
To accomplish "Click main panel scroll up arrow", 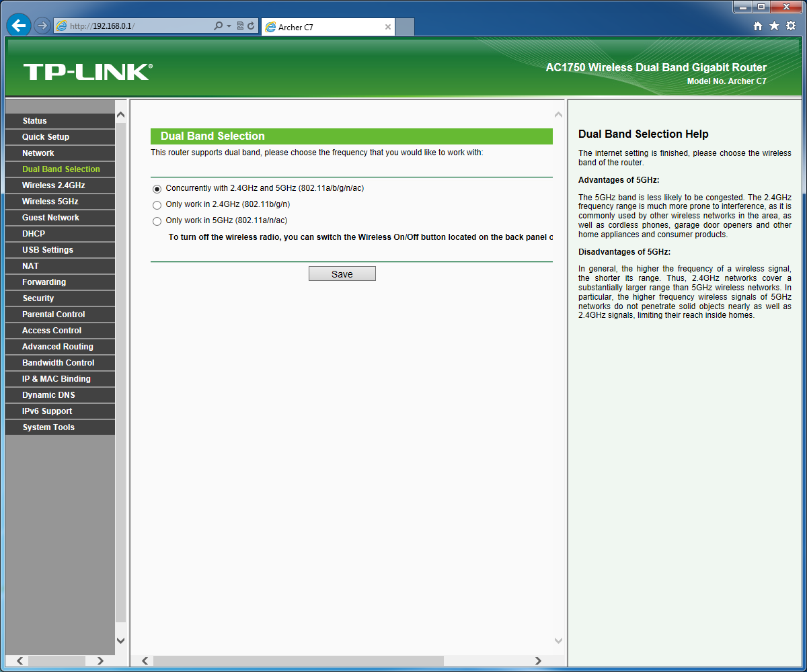I will tap(558, 115).
